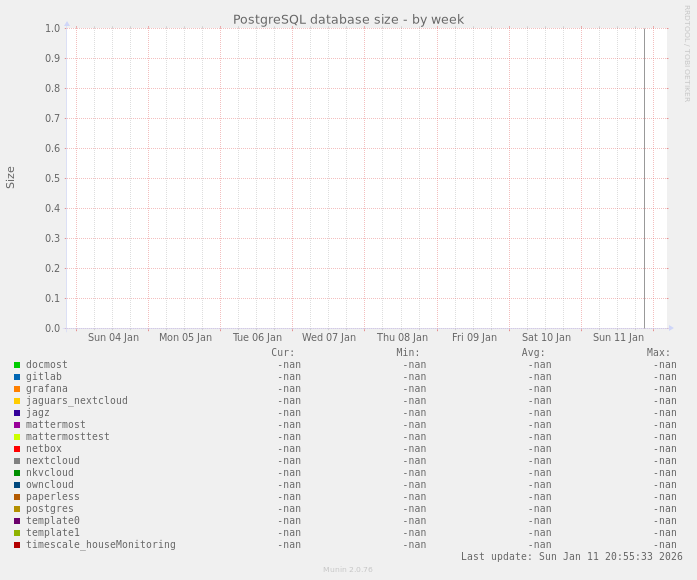
Task: Click the Tue 06 Jan axis label
Action: click(257, 338)
